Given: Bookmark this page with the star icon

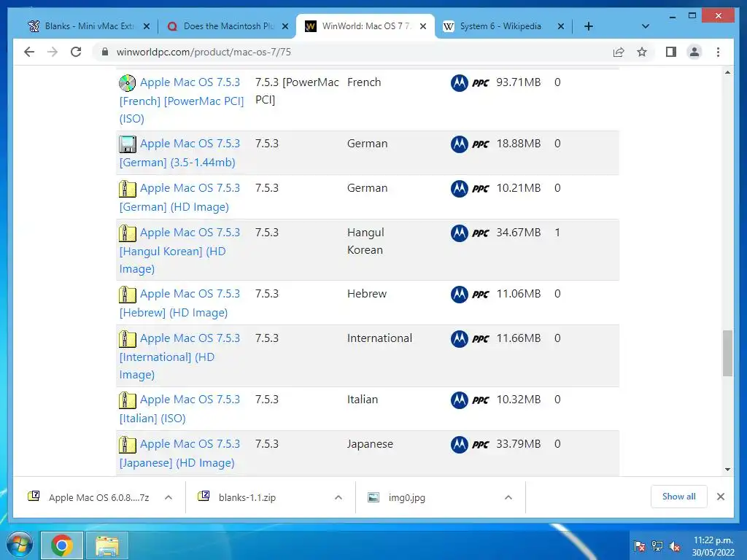Looking at the screenshot, I should (x=642, y=52).
